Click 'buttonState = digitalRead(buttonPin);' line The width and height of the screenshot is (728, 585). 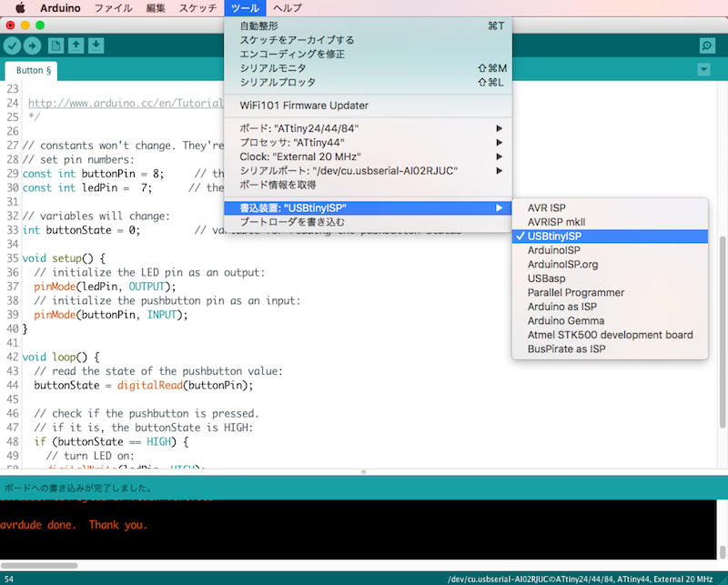pos(144,386)
